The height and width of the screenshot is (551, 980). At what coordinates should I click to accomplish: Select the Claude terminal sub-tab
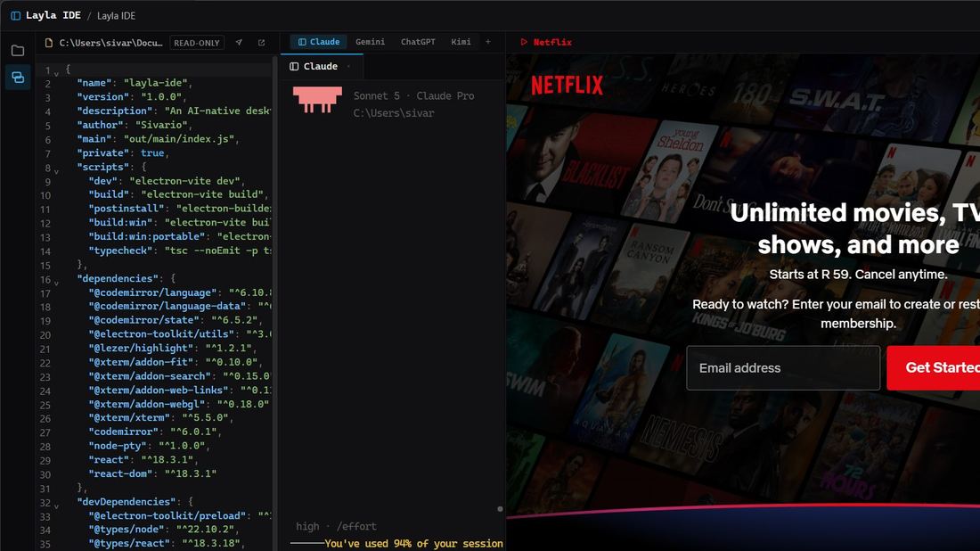(x=320, y=66)
